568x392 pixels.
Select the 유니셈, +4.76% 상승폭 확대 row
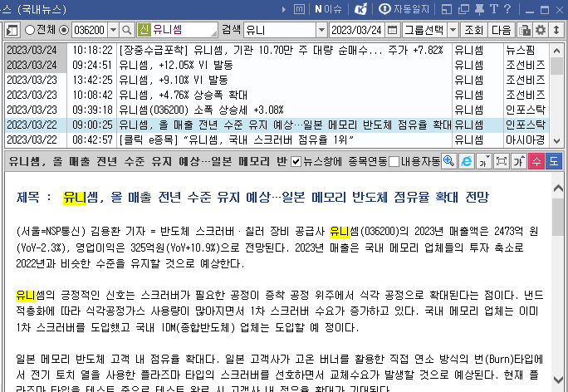point(277,95)
